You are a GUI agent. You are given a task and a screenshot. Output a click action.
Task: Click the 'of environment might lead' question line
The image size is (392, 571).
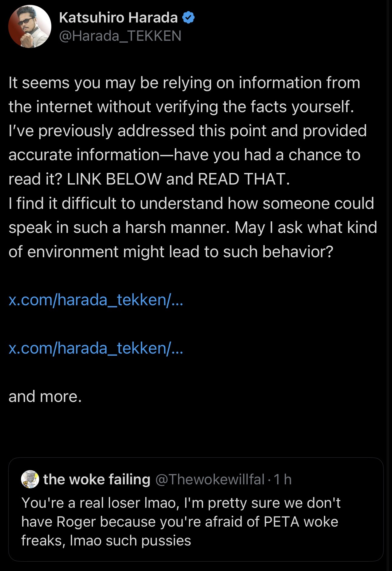coord(171,251)
